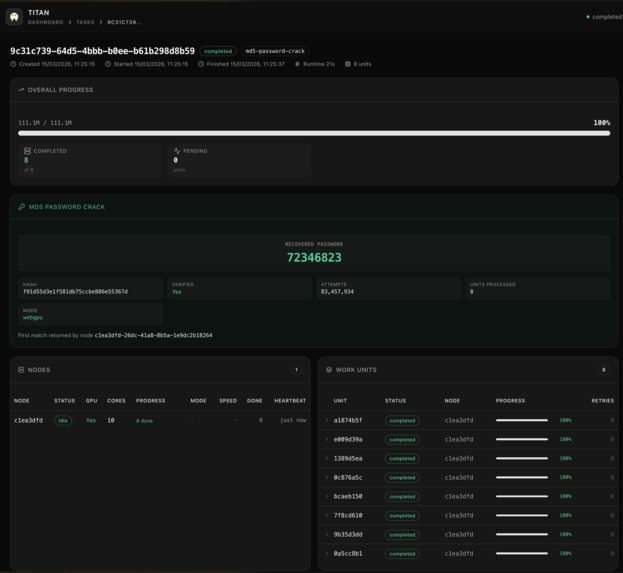Click the c1ea3dfd node in Nodes table
Screen dimensions: 623x573
click(x=28, y=420)
